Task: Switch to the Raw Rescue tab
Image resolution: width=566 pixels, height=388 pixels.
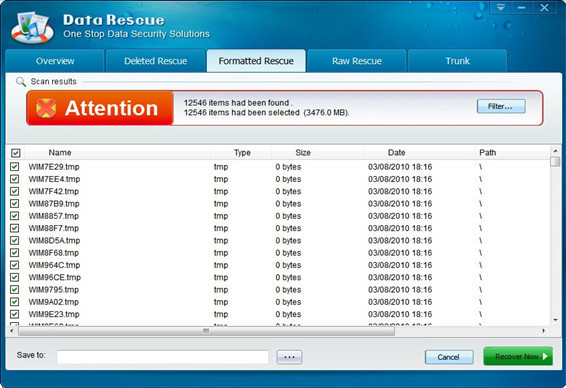Action: (357, 61)
